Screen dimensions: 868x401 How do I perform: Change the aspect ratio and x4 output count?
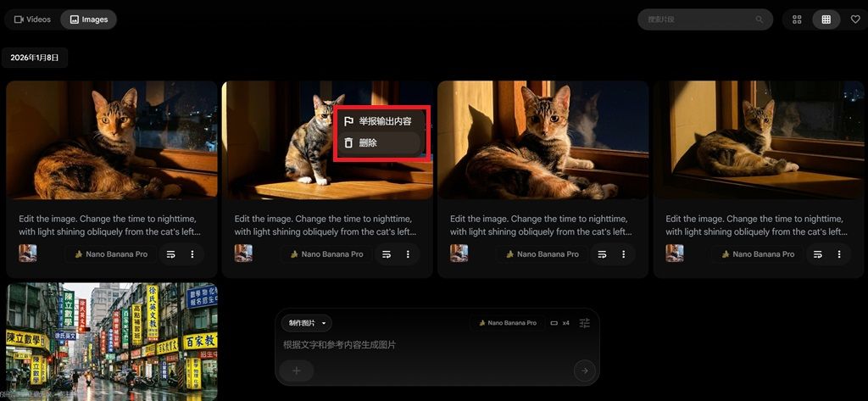pyautogui.click(x=559, y=323)
